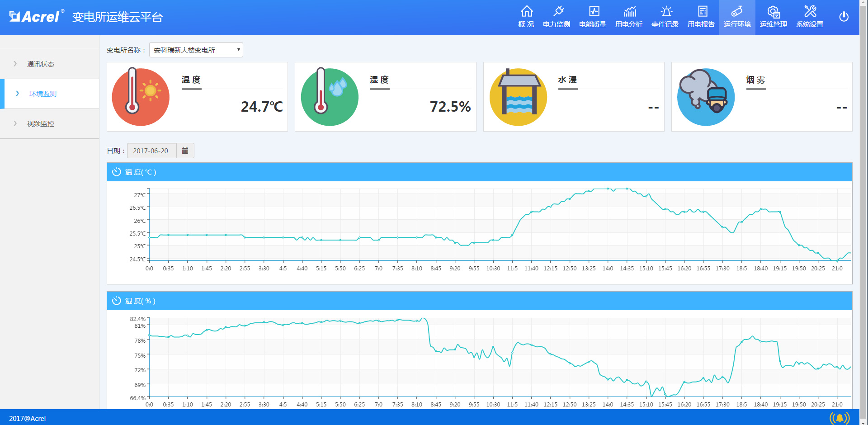The image size is (868, 425).
Task: Click clock icon in 温度 chart header
Action: [x=117, y=172]
